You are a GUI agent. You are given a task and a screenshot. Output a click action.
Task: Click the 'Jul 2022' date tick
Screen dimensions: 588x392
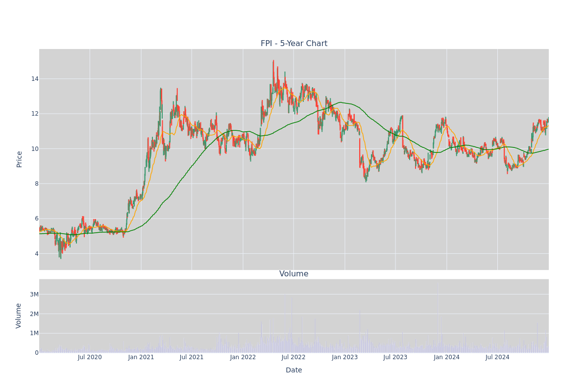[x=294, y=357]
